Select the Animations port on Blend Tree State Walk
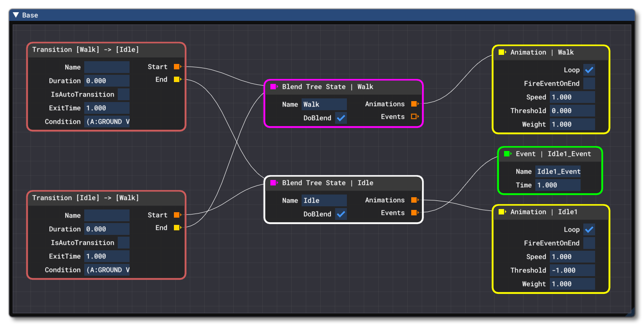 coord(414,103)
